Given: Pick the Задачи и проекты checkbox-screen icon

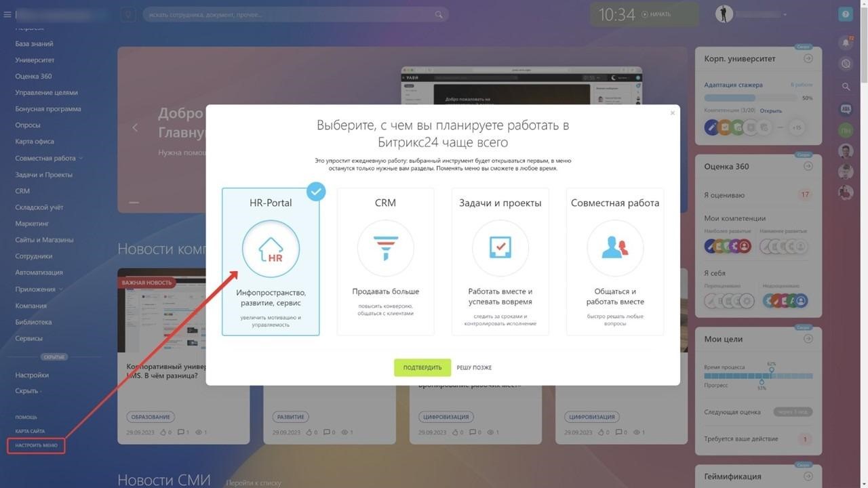Looking at the screenshot, I should (x=500, y=249).
